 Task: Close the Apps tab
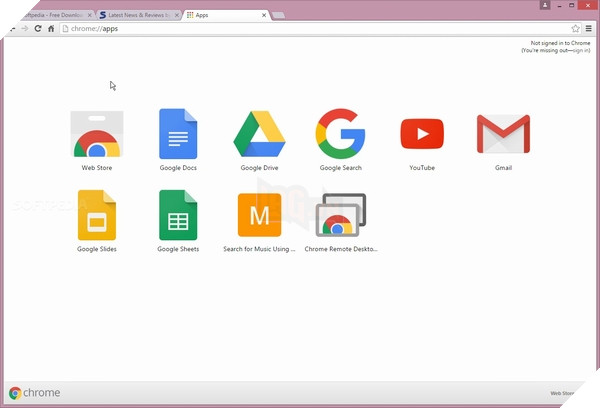pos(264,15)
